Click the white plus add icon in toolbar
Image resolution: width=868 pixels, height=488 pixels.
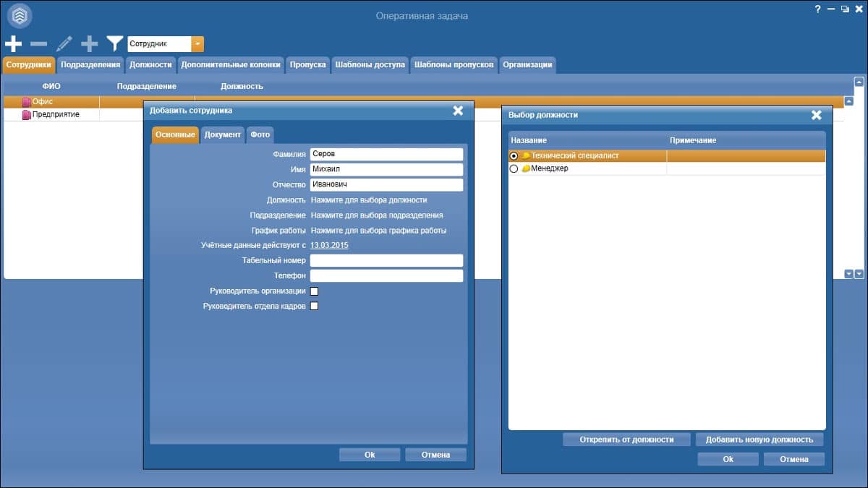(x=13, y=44)
